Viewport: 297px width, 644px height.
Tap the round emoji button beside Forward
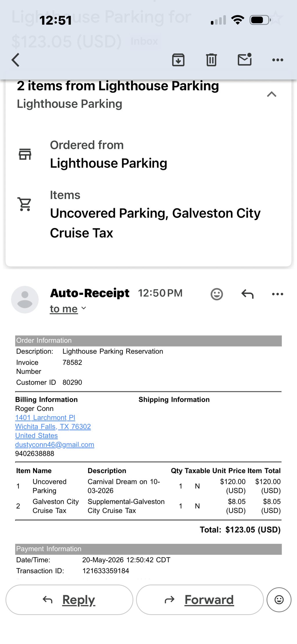coord(279,600)
